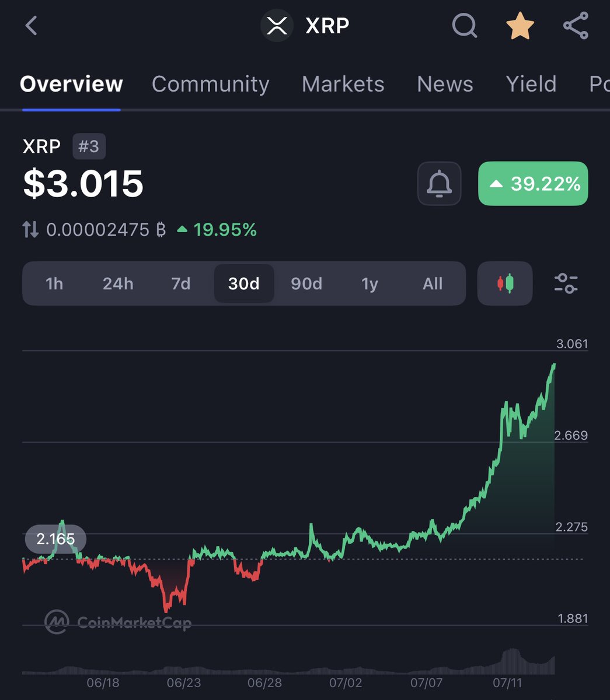Image resolution: width=610 pixels, height=700 pixels.
Task: Tap the 06/23 date label
Action: 184,682
